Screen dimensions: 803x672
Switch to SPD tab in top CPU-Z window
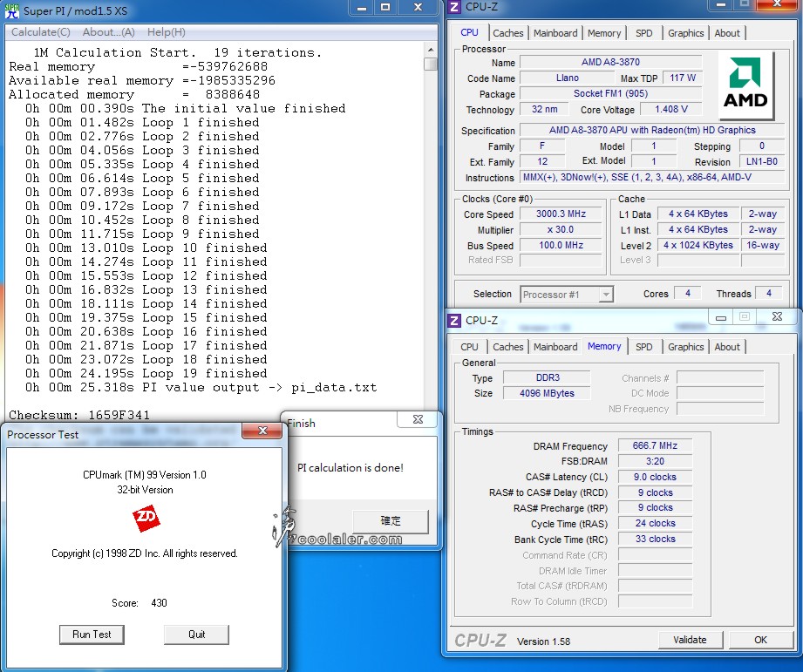click(643, 33)
